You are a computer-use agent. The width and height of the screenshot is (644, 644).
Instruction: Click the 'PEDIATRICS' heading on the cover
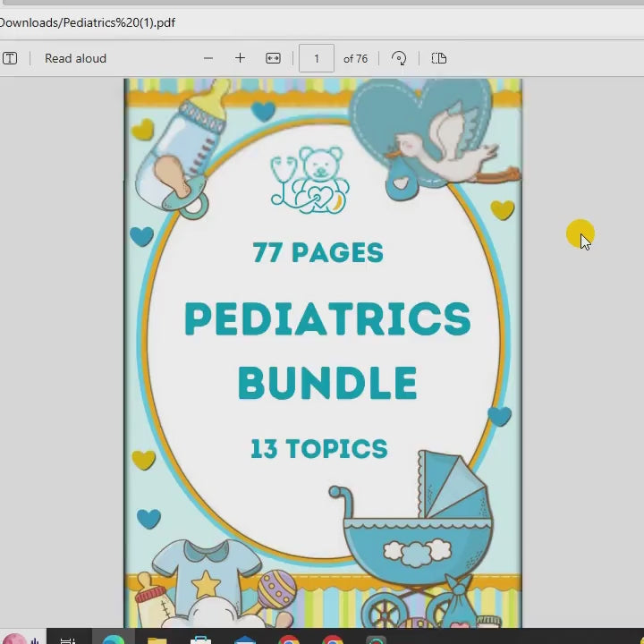point(327,318)
